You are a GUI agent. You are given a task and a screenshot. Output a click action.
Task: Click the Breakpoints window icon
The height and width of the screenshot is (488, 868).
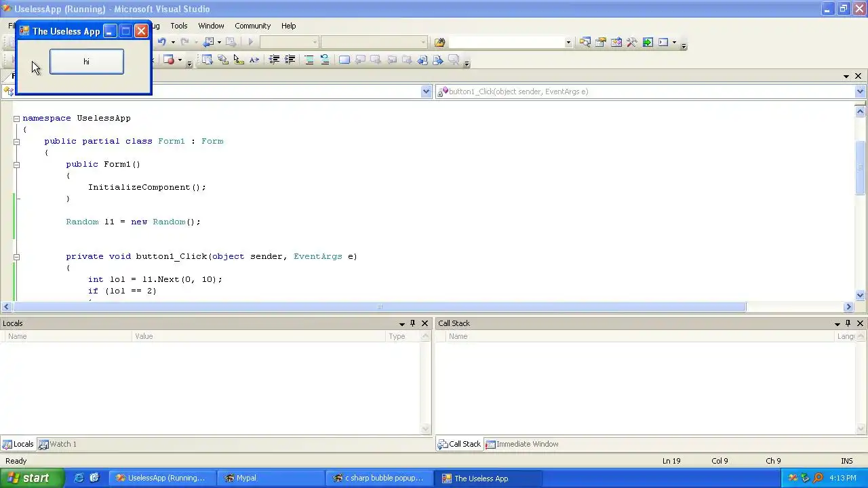coord(170,60)
